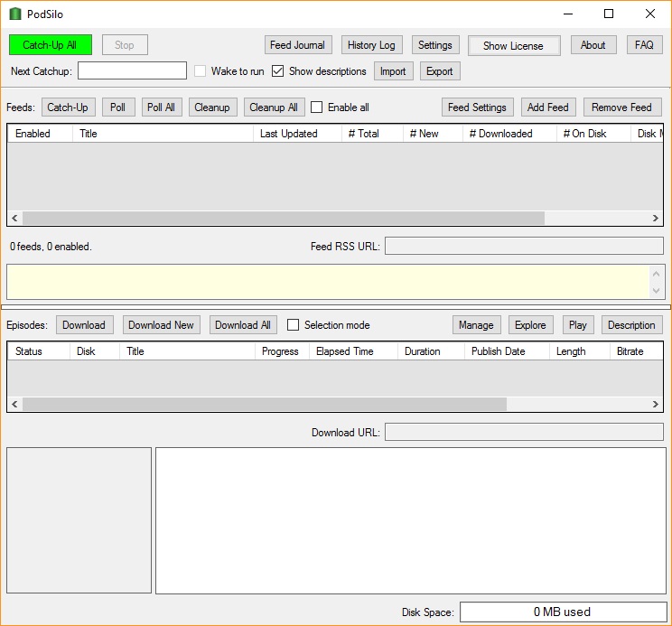Start Catch-Up All

[51, 45]
